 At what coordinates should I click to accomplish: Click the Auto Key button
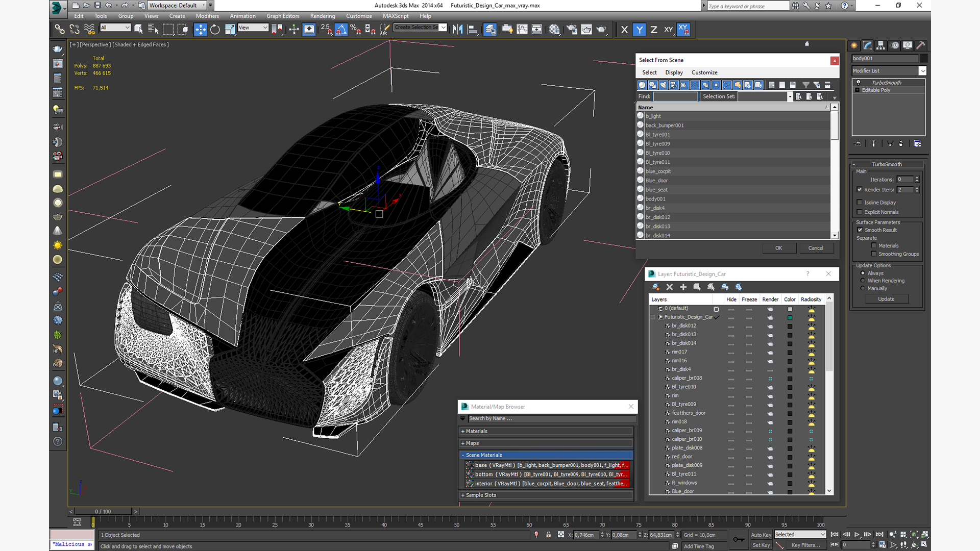coord(761,535)
